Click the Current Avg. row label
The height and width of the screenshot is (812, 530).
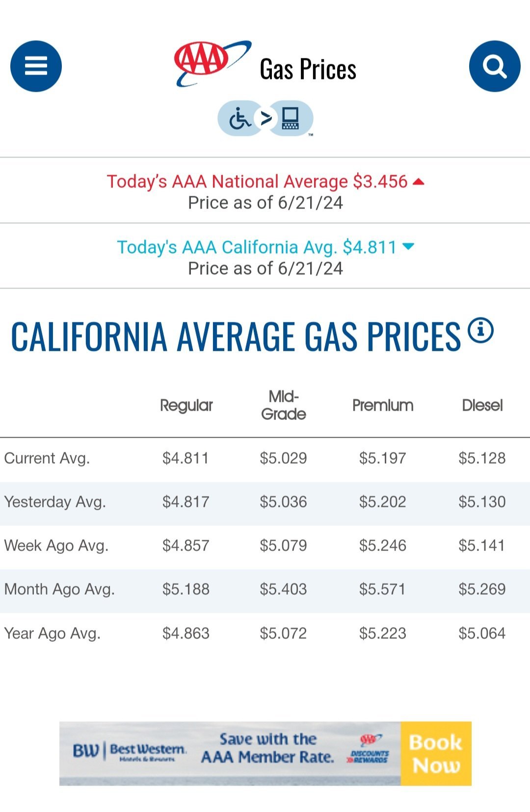point(47,458)
